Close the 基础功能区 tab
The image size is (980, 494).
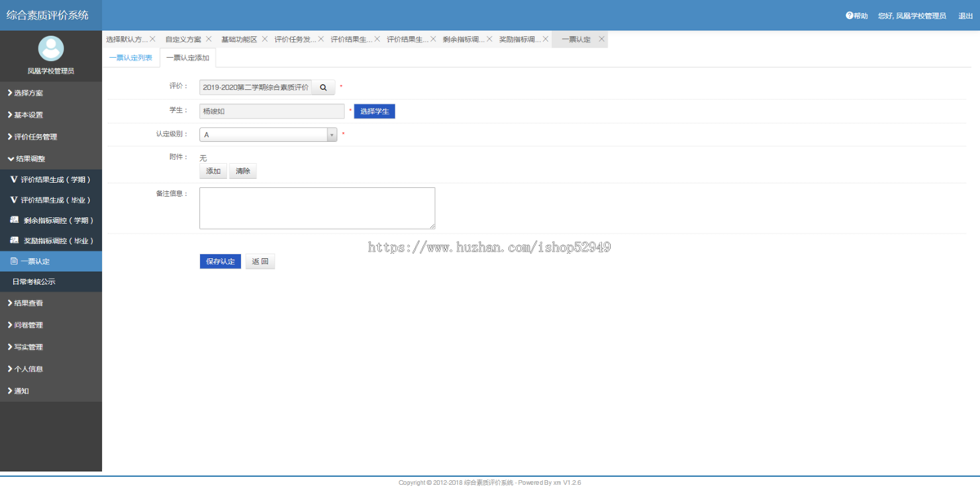tap(265, 38)
